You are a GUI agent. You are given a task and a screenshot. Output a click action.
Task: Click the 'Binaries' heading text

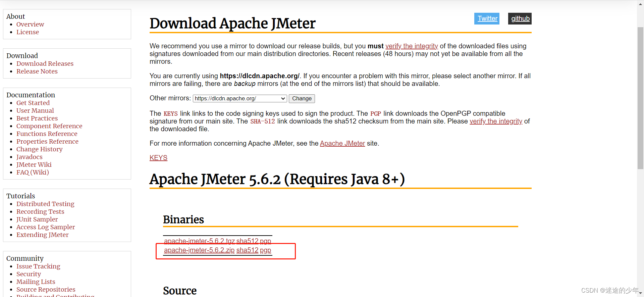(183, 219)
